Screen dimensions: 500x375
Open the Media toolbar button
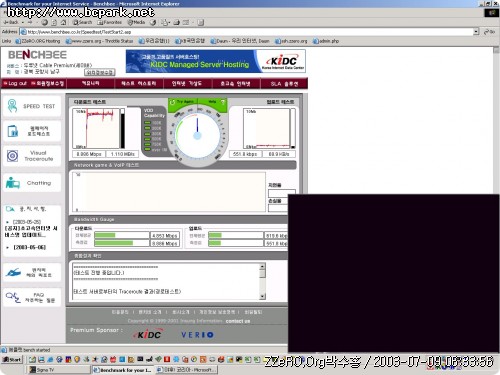pos(136,22)
